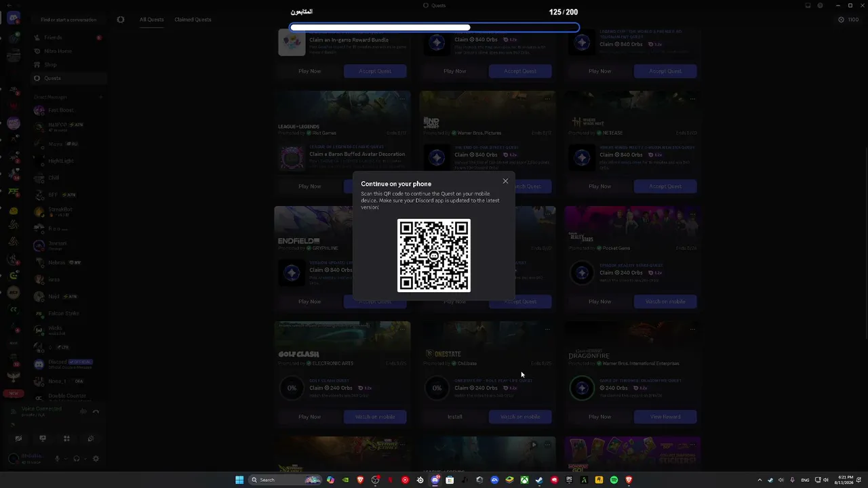Open the StreakBot direct message
Viewport: 868px width, 488px height.
(x=68, y=211)
